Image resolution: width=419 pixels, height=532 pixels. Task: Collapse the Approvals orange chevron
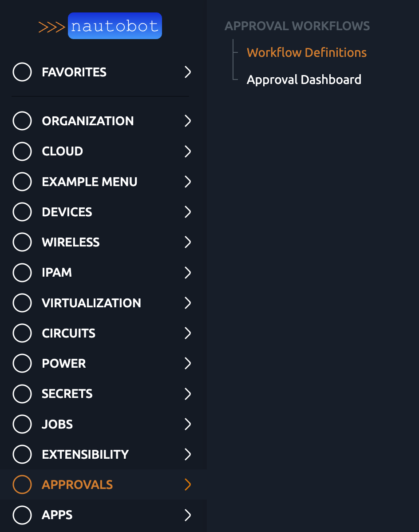[x=188, y=484]
